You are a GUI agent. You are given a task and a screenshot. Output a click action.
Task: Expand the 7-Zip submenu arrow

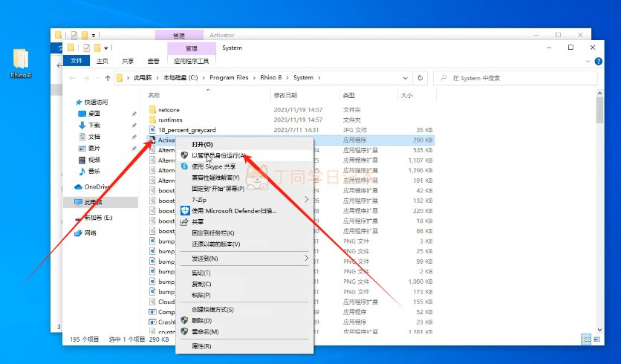click(306, 200)
